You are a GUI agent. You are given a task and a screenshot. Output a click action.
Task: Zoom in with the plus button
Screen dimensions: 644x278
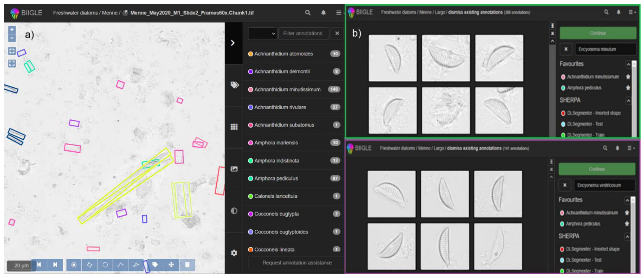tap(12, 30)
